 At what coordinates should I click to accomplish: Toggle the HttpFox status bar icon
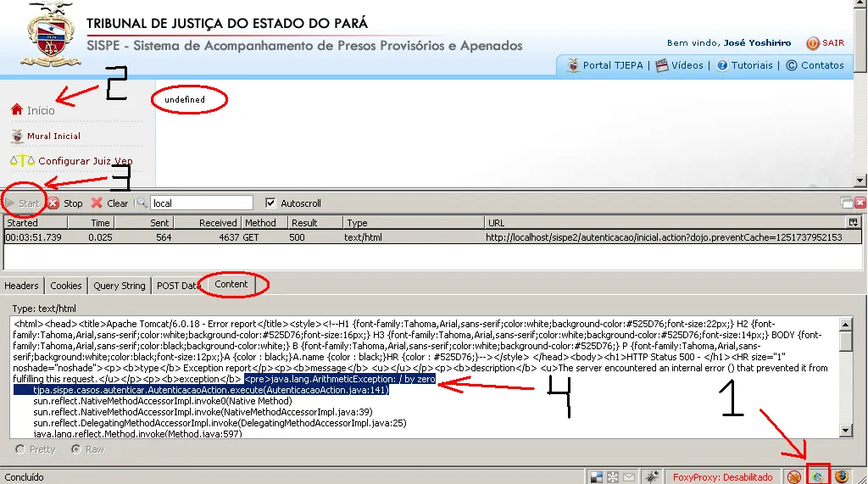pyautogui.click(x=818, y=477)
